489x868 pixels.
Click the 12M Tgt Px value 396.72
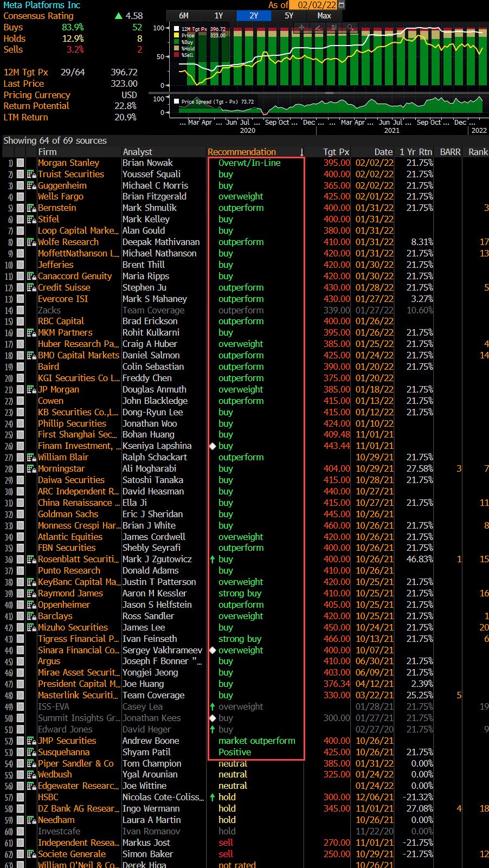click(124, 73)
